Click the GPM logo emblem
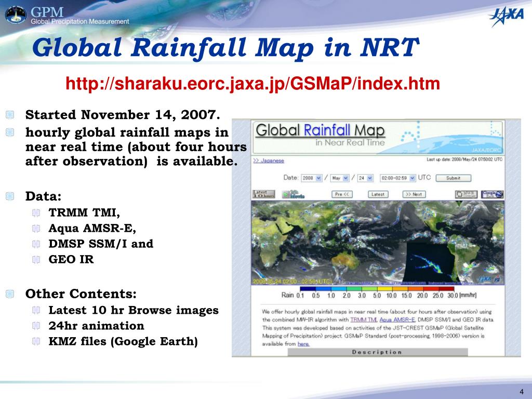Viewport: 532px width, 399px height. [x=16, y=15]
